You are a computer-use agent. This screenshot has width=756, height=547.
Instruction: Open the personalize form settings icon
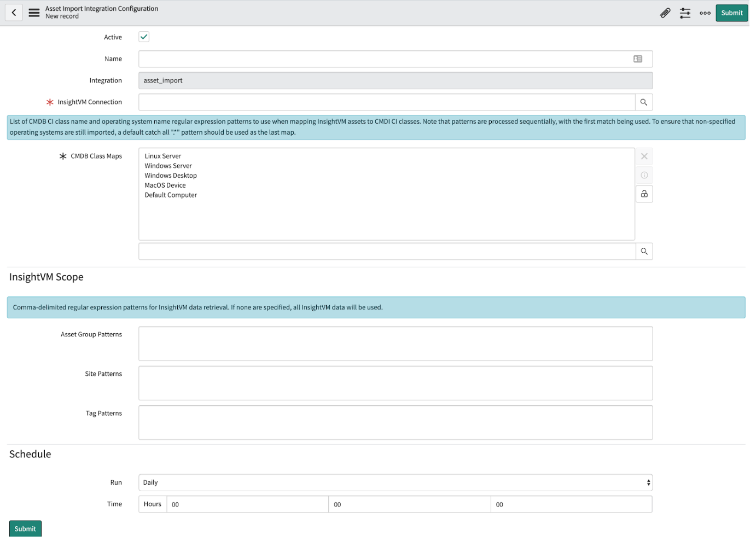point(685,13)
